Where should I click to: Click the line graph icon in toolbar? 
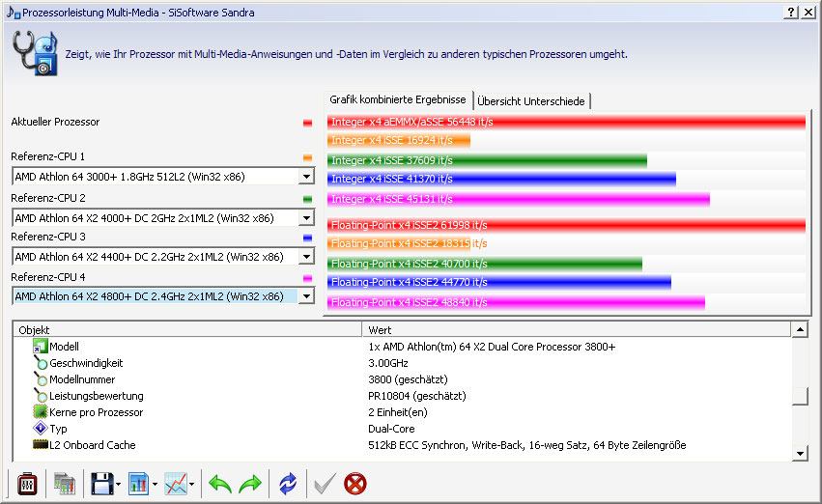point(176,484)
